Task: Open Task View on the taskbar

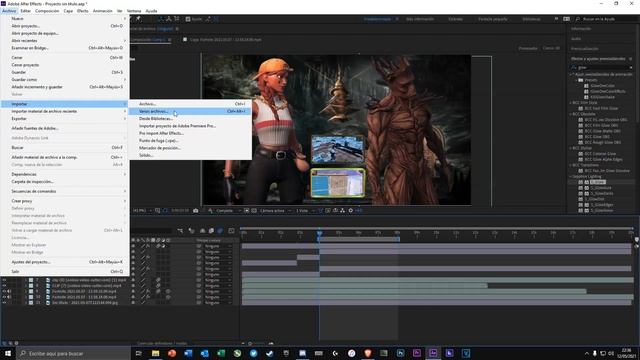Action: pos(138,353)
